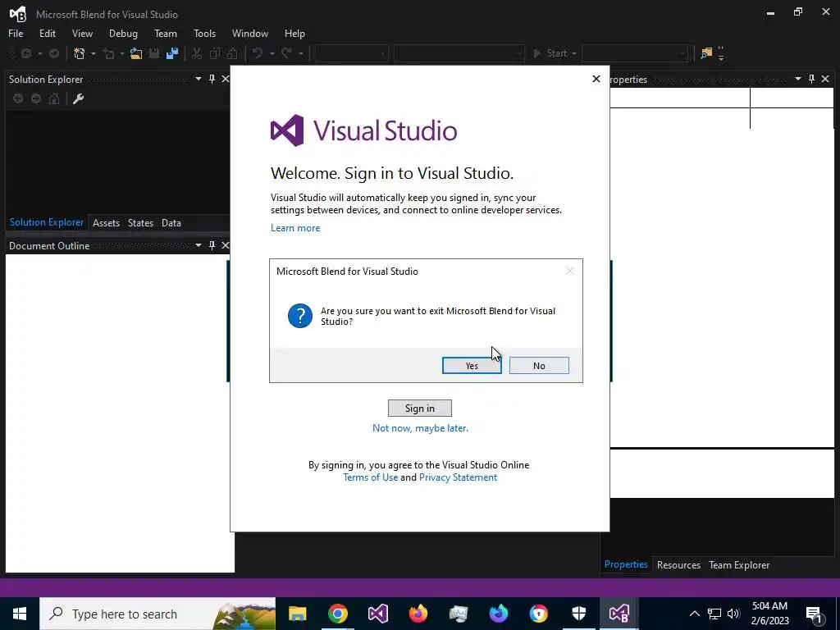The image size is (840, 630).
Task: Open the File menu
Action: pyautogui.click(x=16, y=33)
